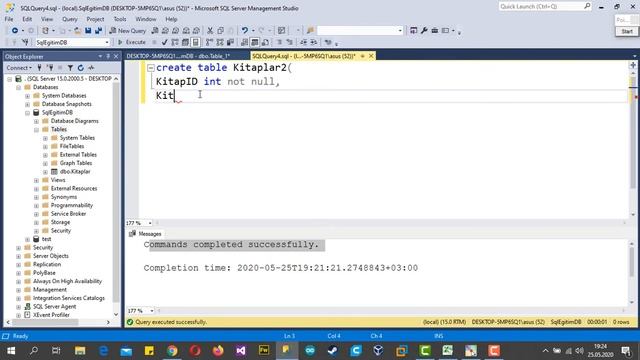This screenshot has height=360, width=640.
Task: Expand the Views folder node
Action: pos(36,180)
